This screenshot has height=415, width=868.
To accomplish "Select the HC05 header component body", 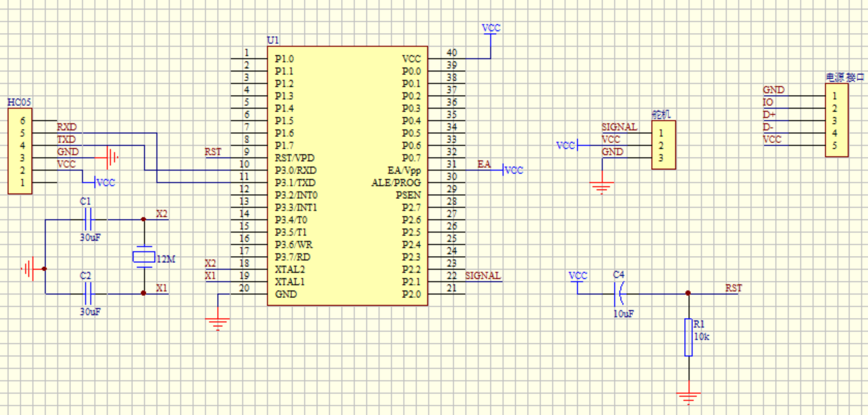I will [20, 151].
